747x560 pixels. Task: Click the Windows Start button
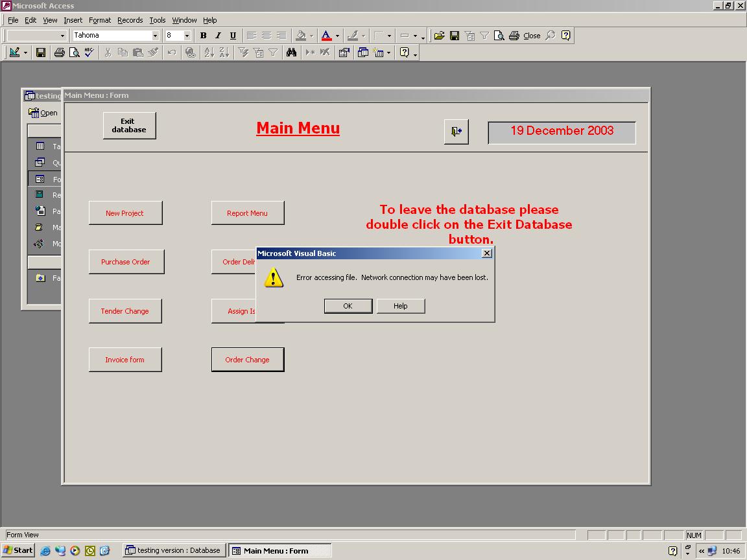(18, 550)
